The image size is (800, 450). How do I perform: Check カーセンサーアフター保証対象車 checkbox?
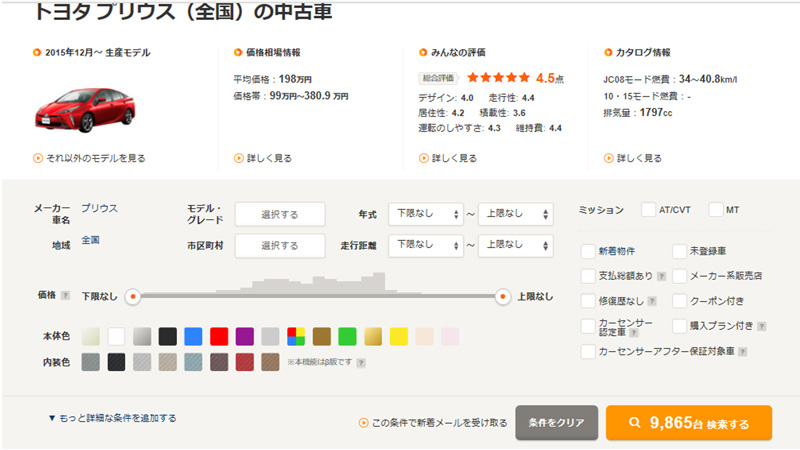(x=588, y=352)
